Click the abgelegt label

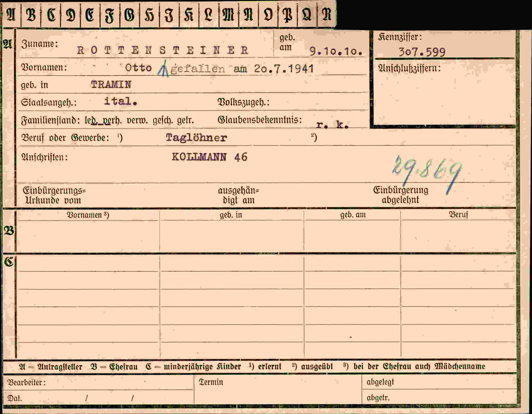(380, 382)
